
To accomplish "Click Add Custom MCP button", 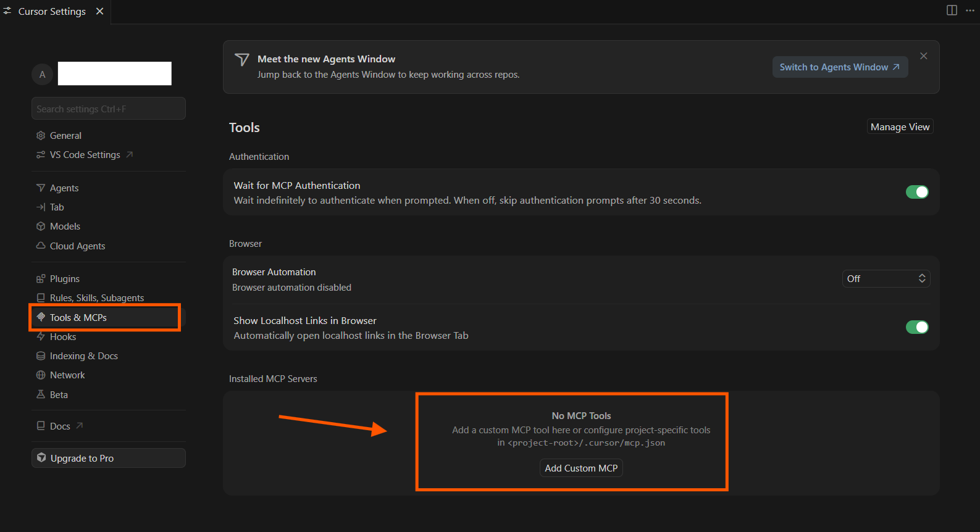I will coord(581,468).
